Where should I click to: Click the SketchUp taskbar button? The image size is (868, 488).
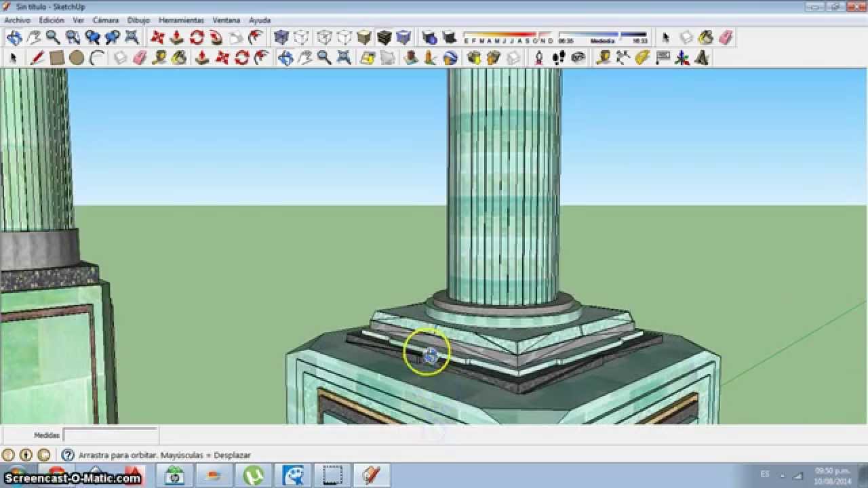point(371,476)
